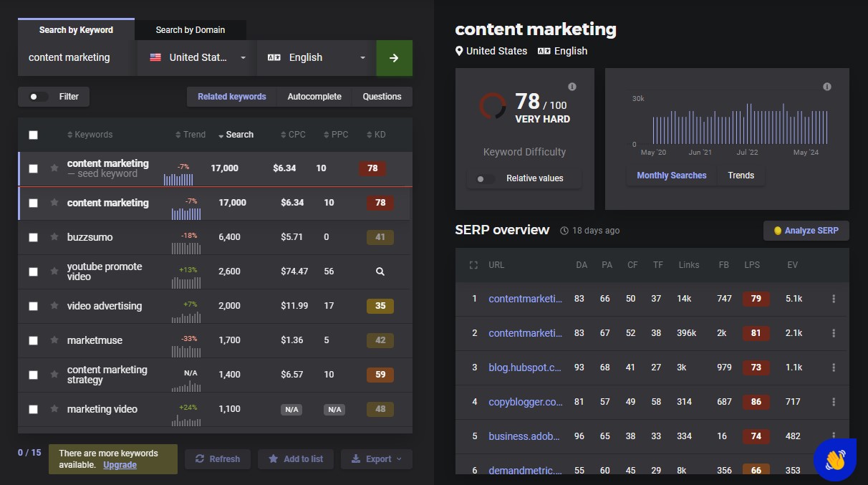Click the monthly searches bar chart

(x=740, y=124)
